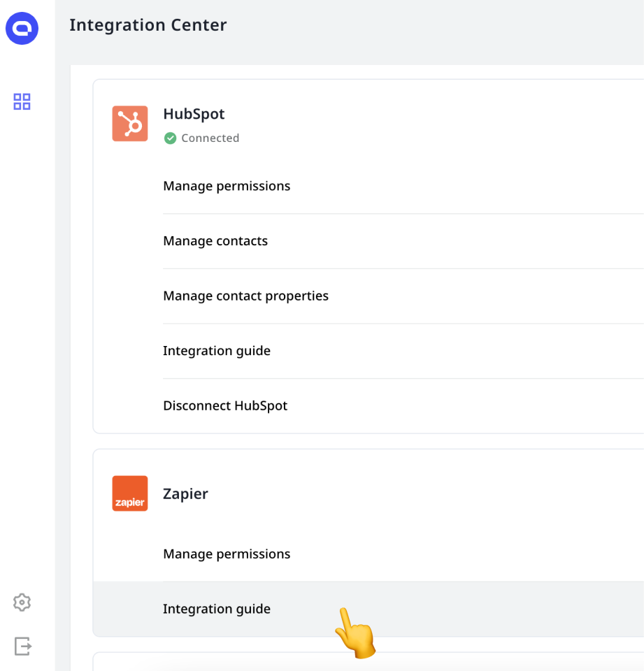Open settings gear icon in sidebar
The image size is (644, 671).
point(22,602)
